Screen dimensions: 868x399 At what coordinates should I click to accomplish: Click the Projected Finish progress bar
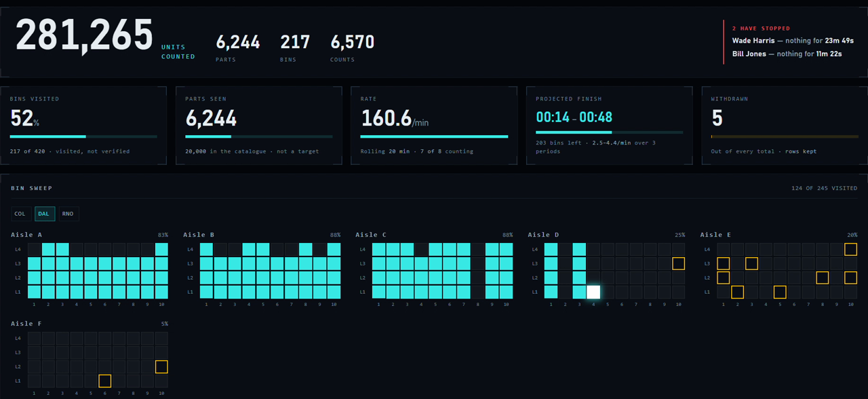pos(609,132)
